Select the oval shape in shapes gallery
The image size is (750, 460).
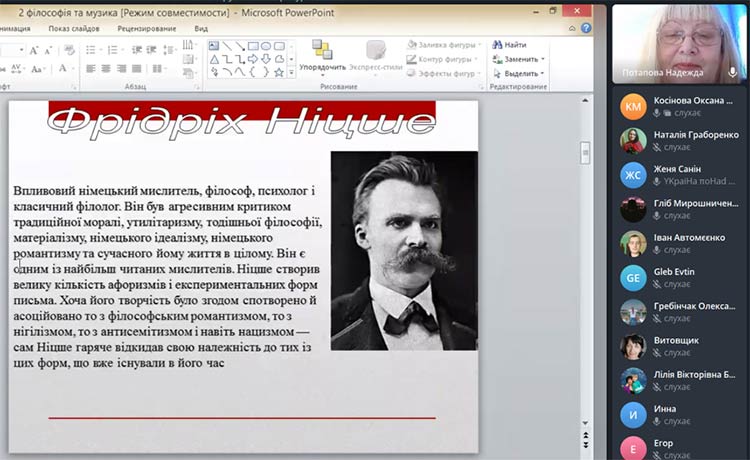[266, 45]
